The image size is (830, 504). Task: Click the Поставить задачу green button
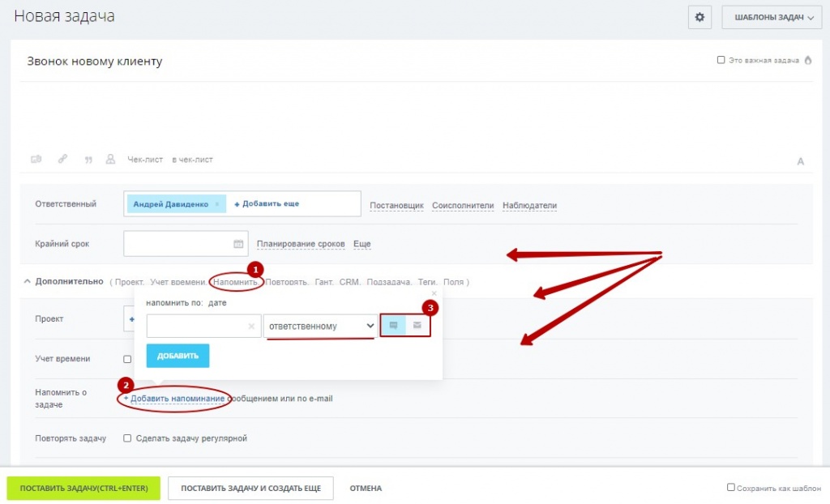pos(83,488)
